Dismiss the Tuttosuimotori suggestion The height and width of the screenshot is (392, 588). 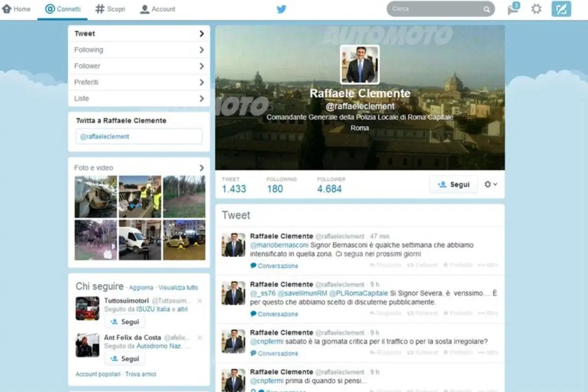coord(199,300)
